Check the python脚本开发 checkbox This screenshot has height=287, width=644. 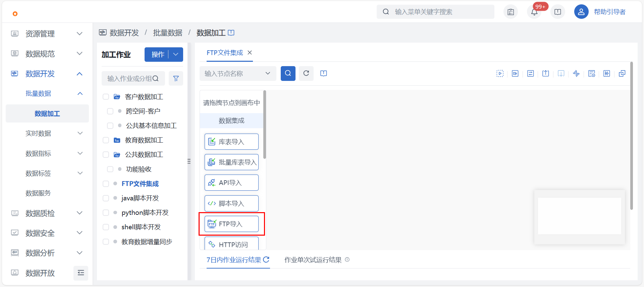click(x=106, y=213)
